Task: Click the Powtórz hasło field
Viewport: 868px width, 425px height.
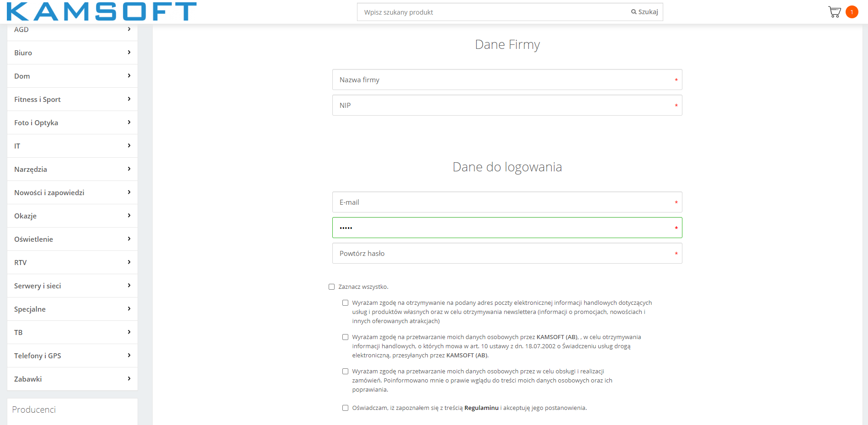Action: [507, 253]
